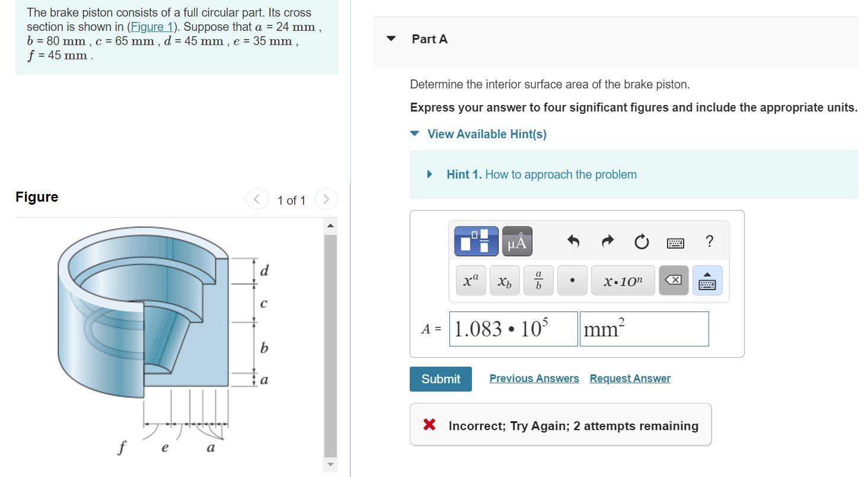
Task: Open the keyboard shortcuts icon in the toolbar
Action: coord(675,243)
